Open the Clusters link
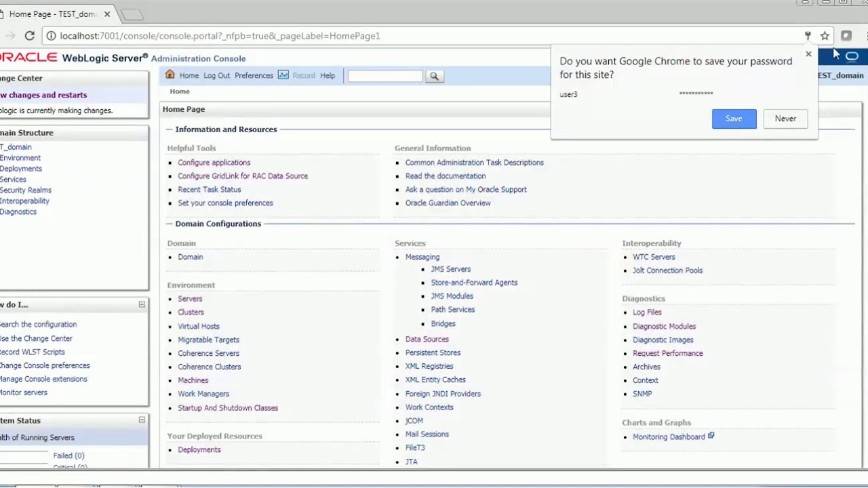 coord(191,312)
